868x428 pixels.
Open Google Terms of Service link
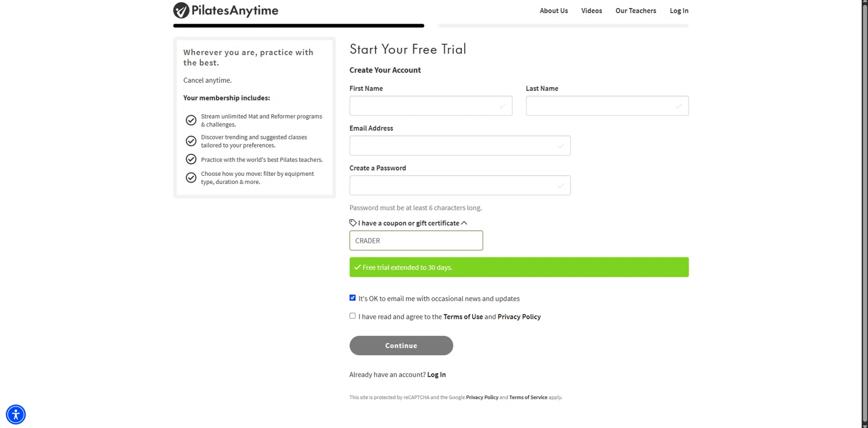[528, 397]
